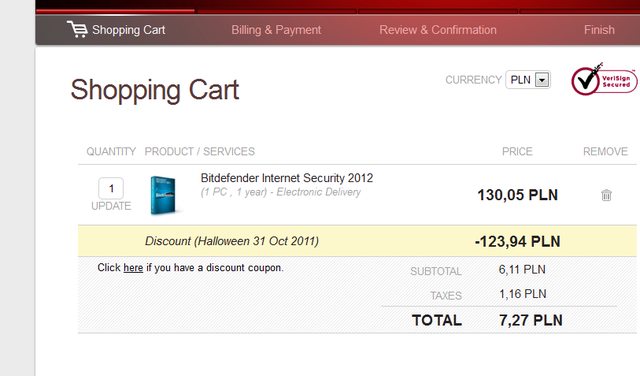
Task: Remove item with the trash bin icon
Action: (606, 195)
